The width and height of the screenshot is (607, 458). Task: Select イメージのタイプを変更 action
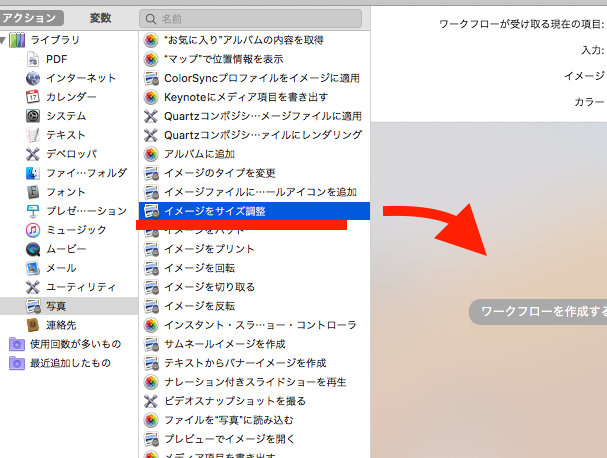click(x=254, y=173)
